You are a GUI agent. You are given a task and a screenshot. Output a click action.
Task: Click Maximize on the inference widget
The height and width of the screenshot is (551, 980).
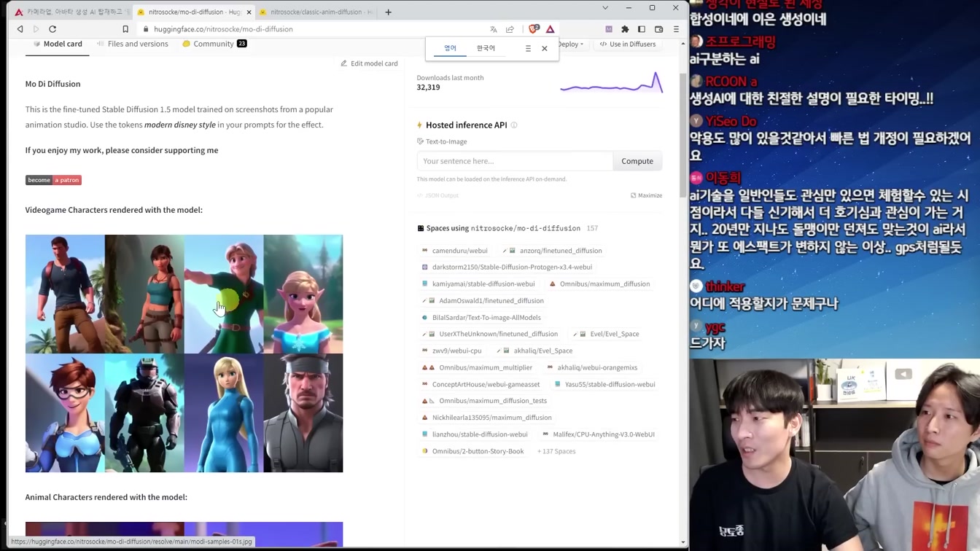click(646, 195)
